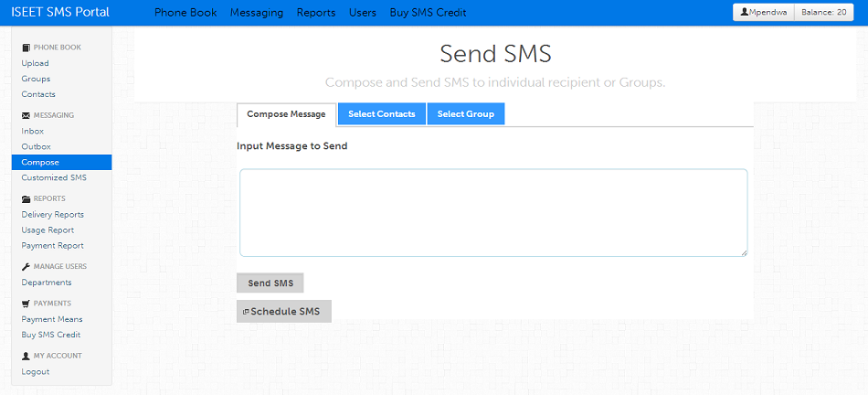The height and width of the screenshot is (395, 868).
Task: Click the Phone Book section book icon
Action: point(26,47)
